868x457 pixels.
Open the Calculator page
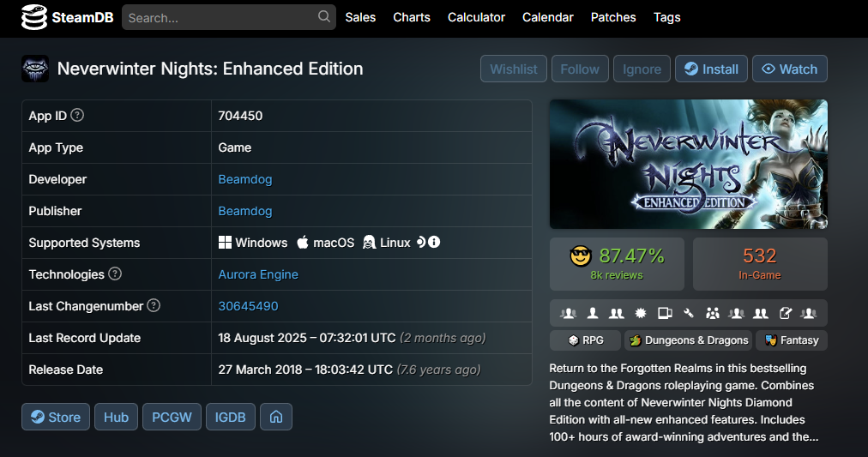[476, 17]
